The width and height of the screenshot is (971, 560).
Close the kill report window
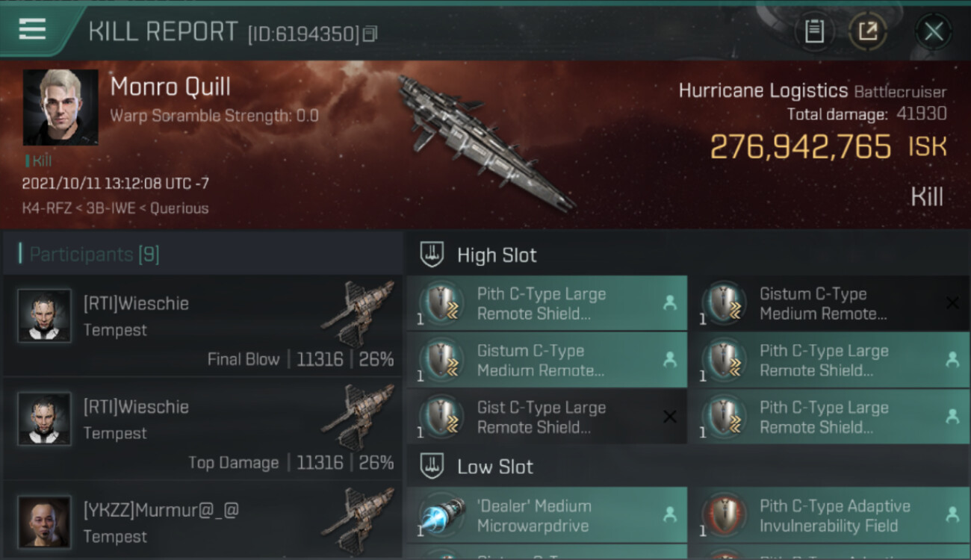coord(934,31)
